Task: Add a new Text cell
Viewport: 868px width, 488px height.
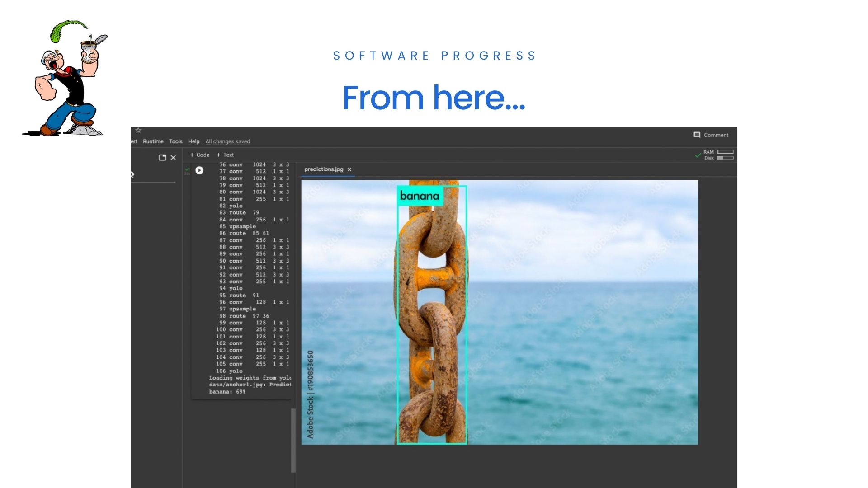Action: coord(225,155)
